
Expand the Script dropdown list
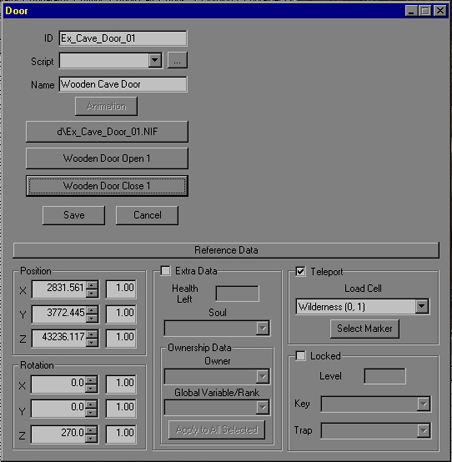(x=155, y=60)
